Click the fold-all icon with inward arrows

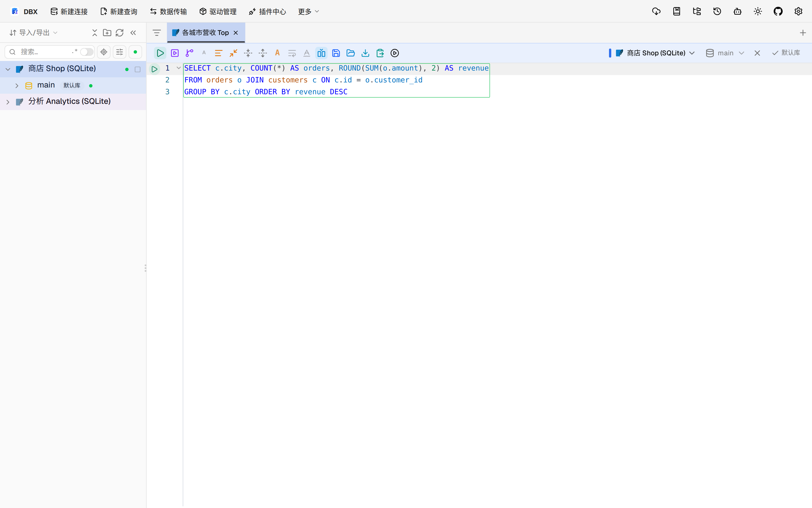point(248,53)
